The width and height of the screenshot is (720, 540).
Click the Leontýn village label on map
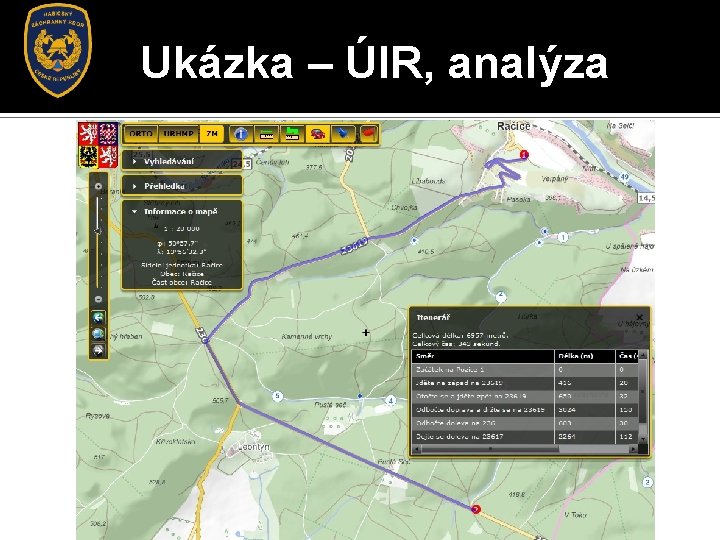[254, 447]
